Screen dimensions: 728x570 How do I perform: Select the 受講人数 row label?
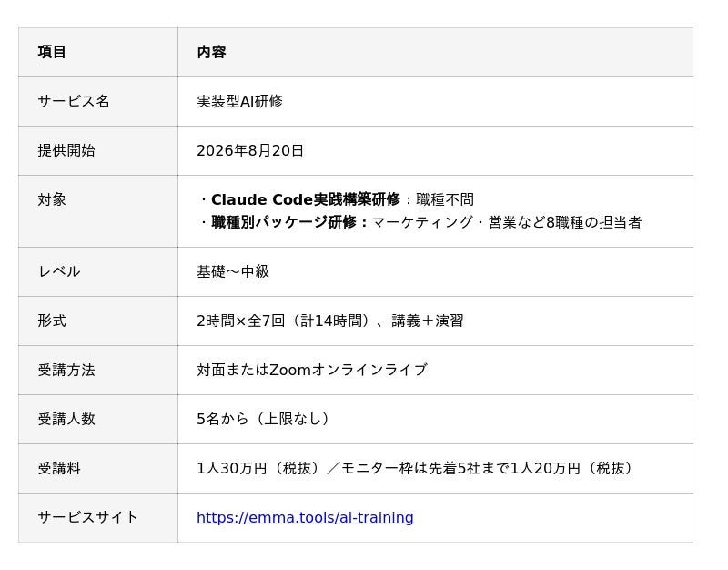tap(66, 419)
